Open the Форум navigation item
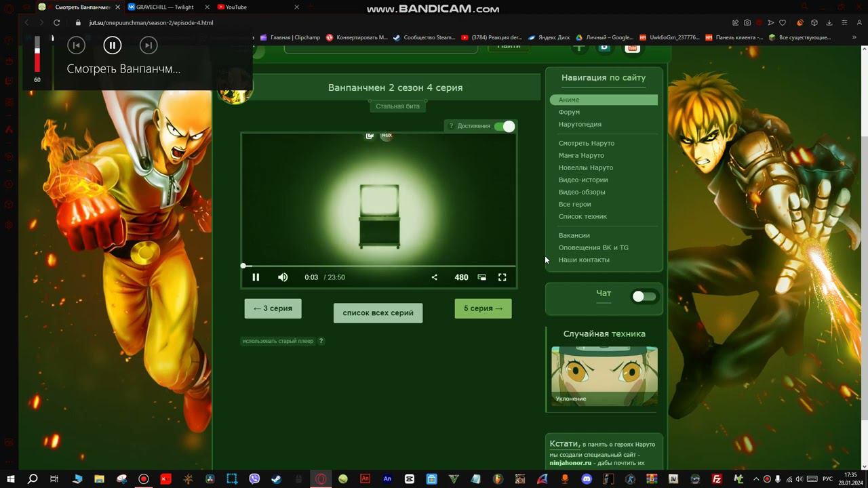The height and width of the screenshot is (488, 868). (569, 112)
